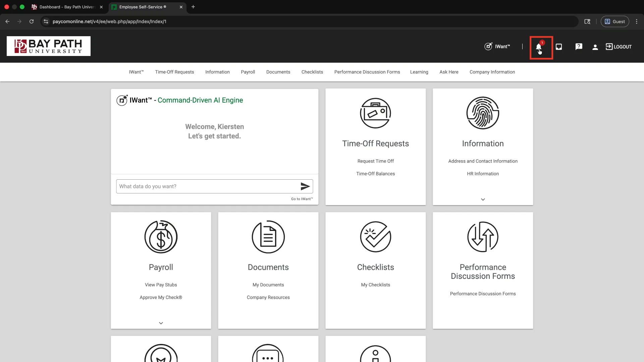Screen dimensions: 644x362
Task: Open the user profile icon
Action: point(595,47)
